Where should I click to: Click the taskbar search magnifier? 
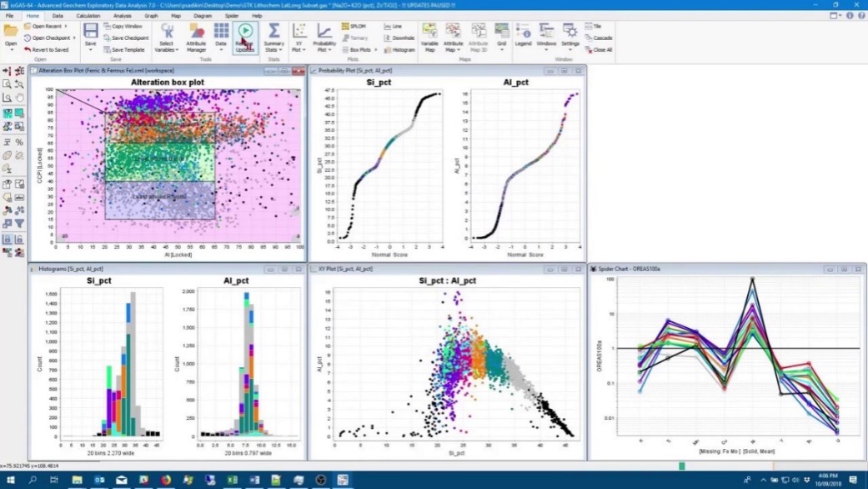click(x=33, y=480)
